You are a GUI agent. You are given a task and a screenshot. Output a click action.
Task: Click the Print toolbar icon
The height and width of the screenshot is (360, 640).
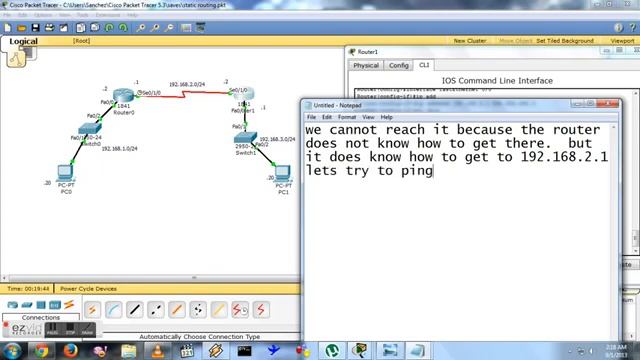click(49, 28)
